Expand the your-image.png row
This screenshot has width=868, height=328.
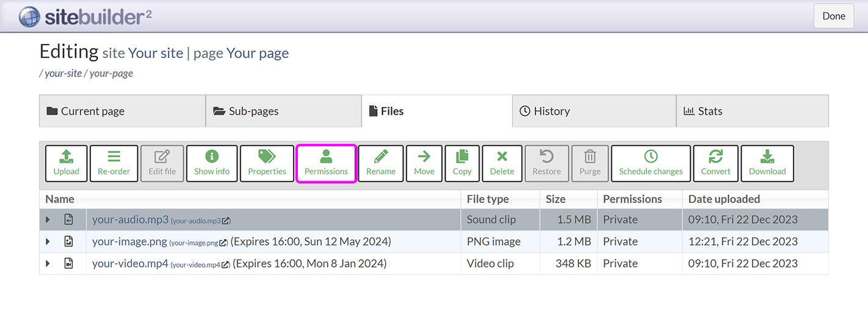point(48,242)
